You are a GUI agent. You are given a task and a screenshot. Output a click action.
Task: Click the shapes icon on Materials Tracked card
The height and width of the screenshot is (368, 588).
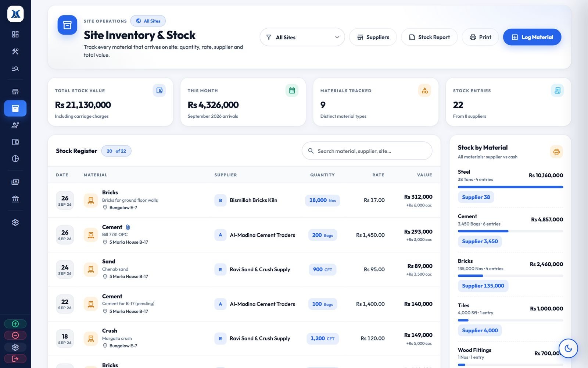coord(424,91)
